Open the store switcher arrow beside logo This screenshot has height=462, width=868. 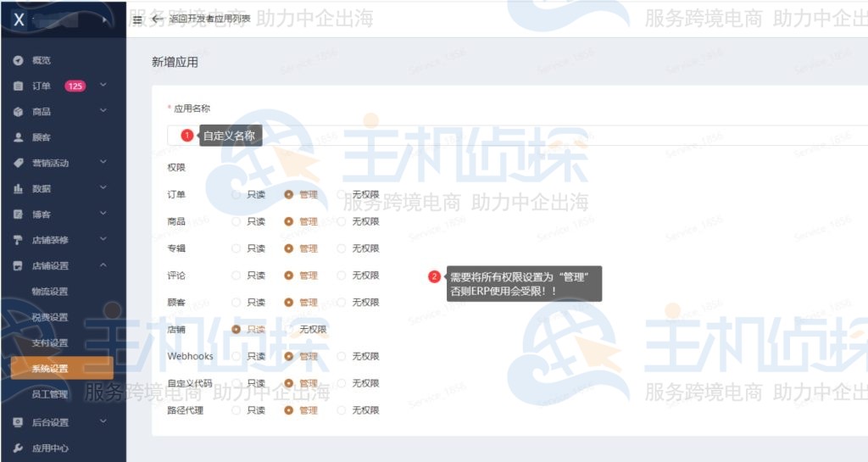(104, 19)
